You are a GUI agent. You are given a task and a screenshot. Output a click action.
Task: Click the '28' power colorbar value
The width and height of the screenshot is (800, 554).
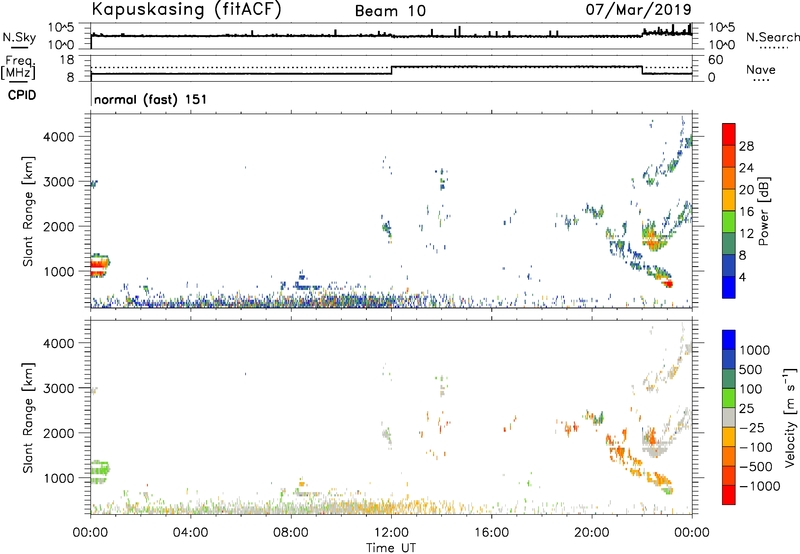pos(746,146)
